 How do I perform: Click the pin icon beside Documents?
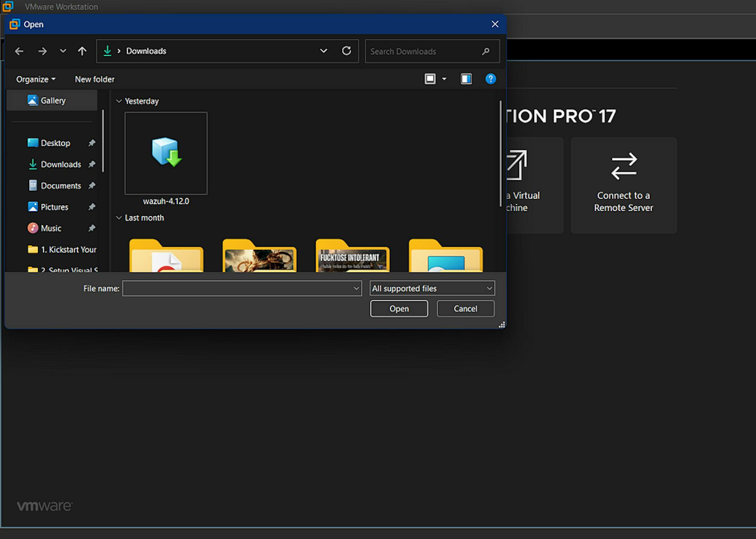(92, 186)
